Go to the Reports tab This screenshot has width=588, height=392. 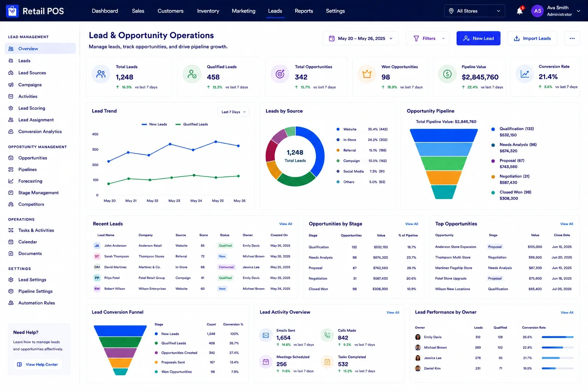[304, 11]
